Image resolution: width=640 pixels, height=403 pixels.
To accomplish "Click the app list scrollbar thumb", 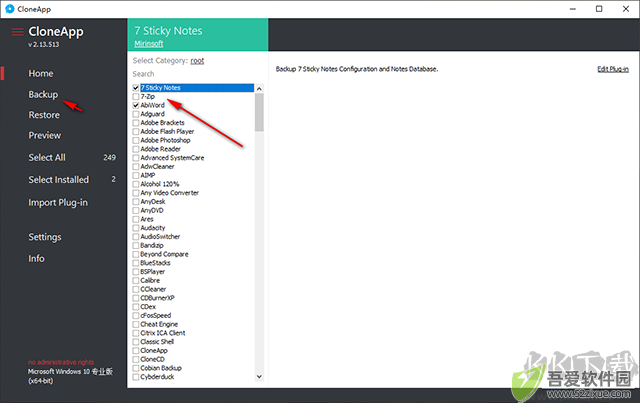I will coord(259,112).
